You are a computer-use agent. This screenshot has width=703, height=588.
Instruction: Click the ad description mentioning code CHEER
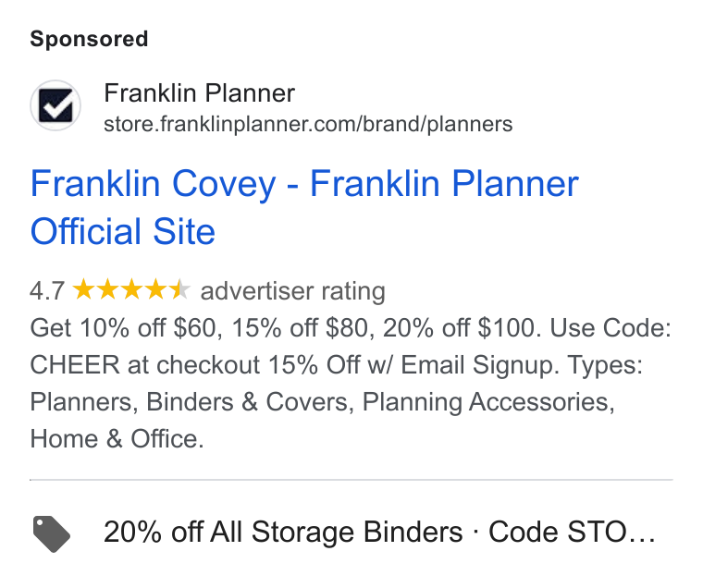pyautogui.click(x=351, y=383)
